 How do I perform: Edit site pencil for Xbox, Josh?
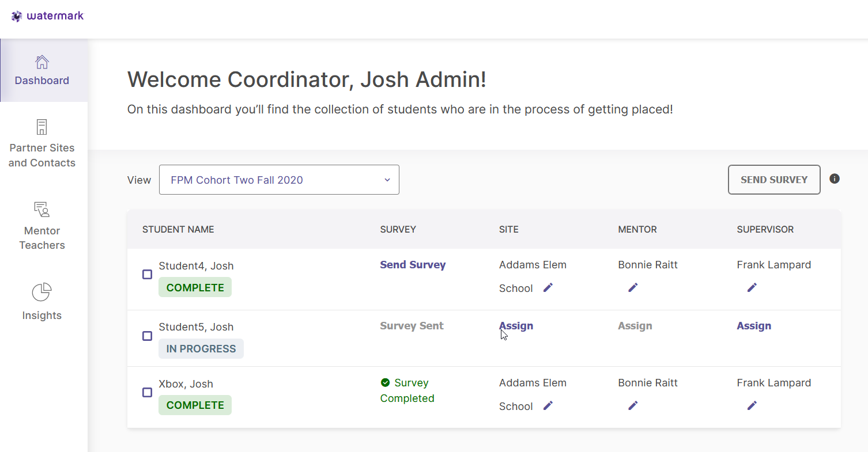click(x=548, y=405)
